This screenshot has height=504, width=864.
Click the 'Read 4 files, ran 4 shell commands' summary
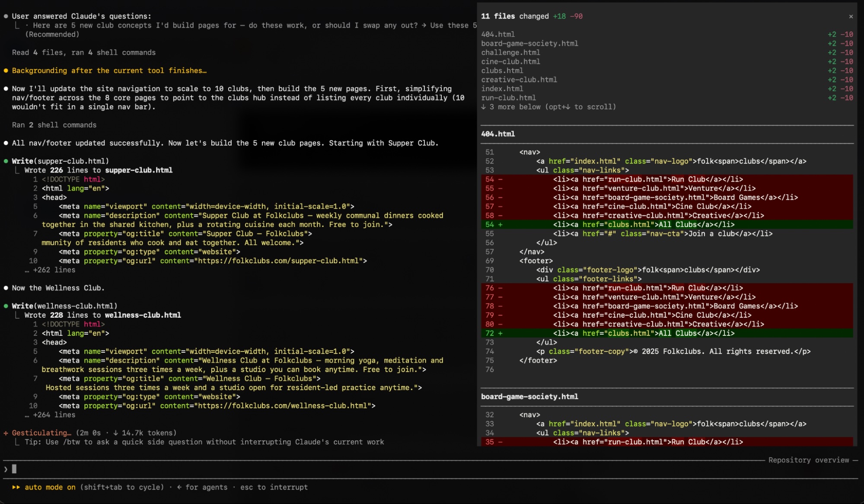84,52
